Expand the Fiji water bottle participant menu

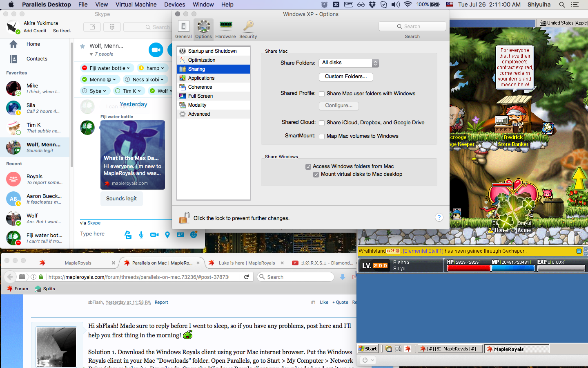[x=128, y=68]
